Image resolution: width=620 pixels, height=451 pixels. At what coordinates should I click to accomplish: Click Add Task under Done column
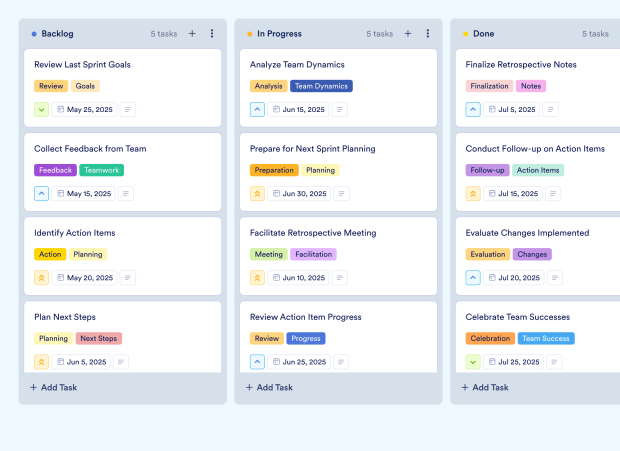[487, 387]
